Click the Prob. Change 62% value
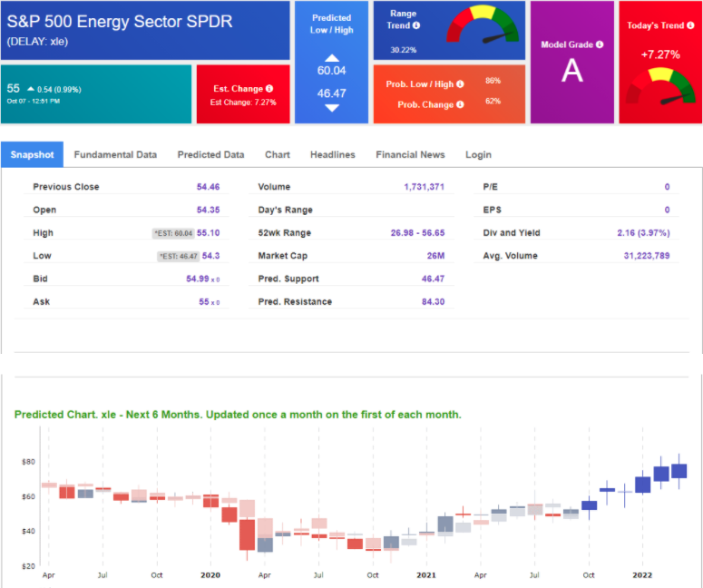The width and height of the screenshot is (703, 588). (x=493, y=101)
